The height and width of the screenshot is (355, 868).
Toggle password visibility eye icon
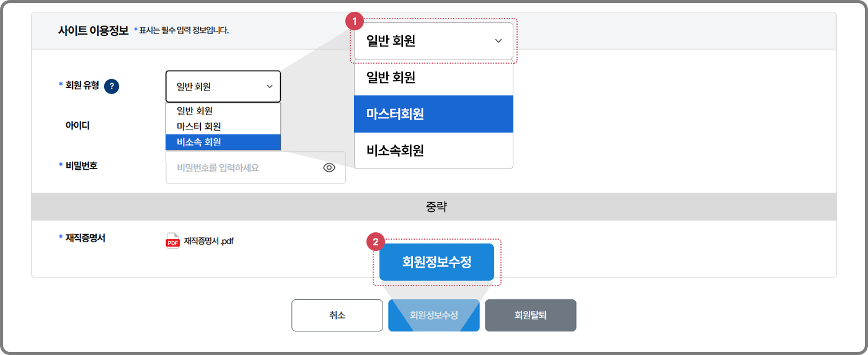click(329, 167)
